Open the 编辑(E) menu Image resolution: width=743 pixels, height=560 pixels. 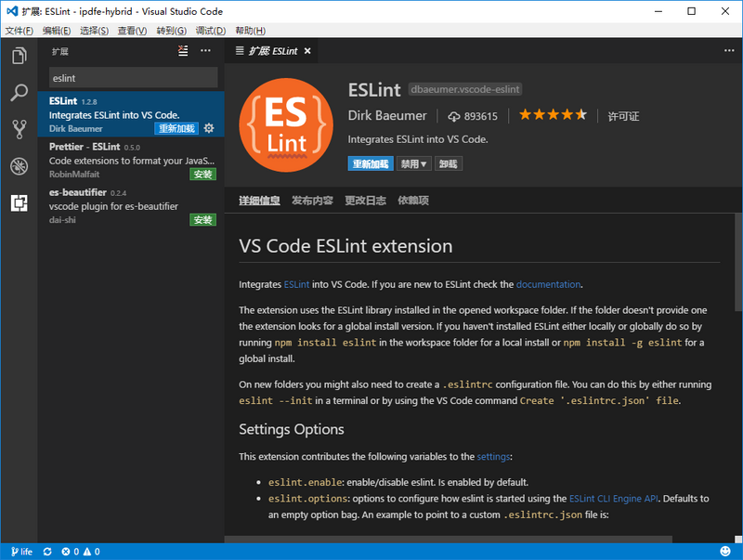[x=57, y=31]
